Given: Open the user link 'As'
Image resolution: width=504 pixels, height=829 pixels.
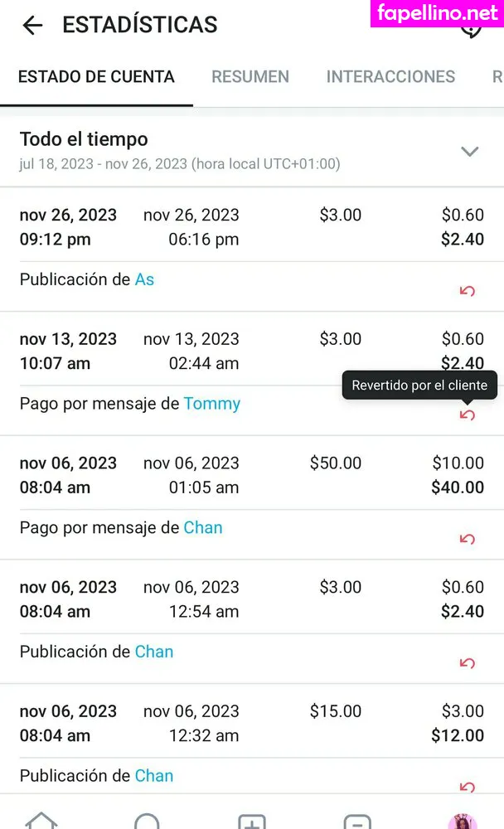Looking at the screenshot, I should pos(144,279).
